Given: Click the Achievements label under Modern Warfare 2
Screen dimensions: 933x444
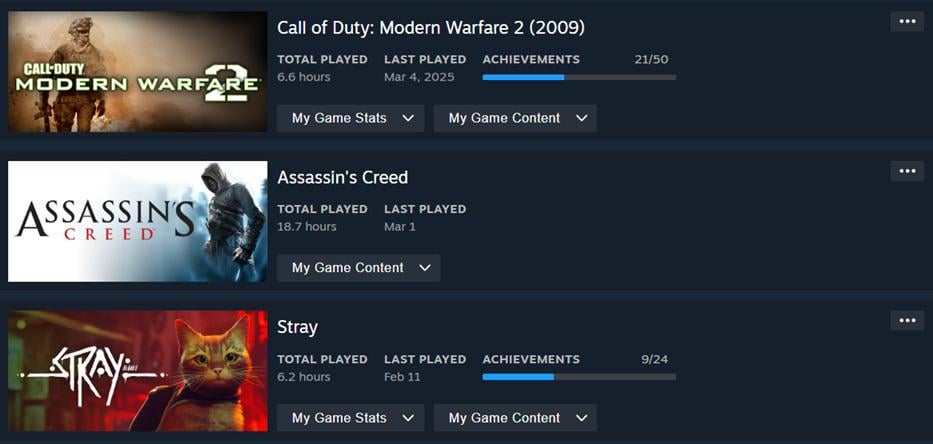Looking at the screenshot, I should coord(531,60).
